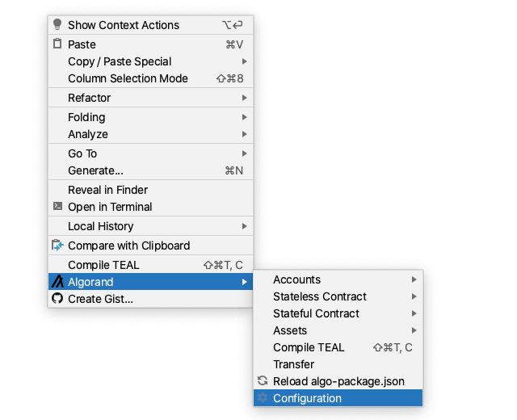Click the gear icon beside Configuration
Screen dimensions: 517x420
(x=263, y=397)
